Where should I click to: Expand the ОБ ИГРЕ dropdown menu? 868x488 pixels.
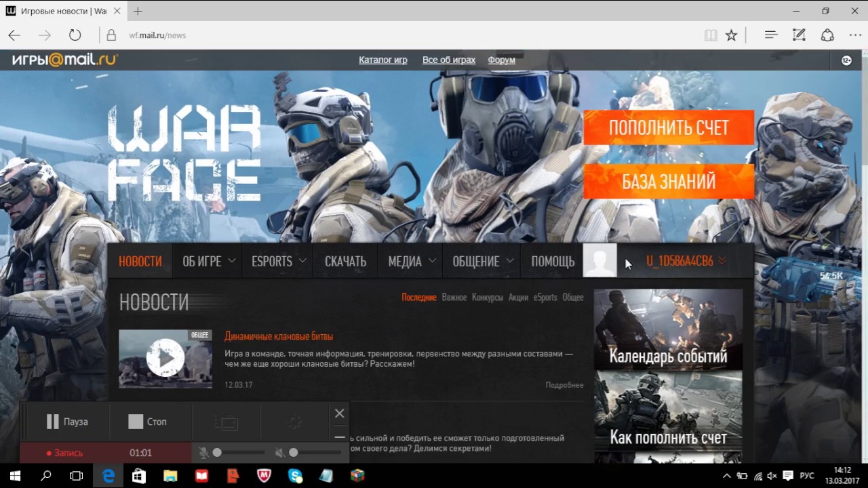209,261
